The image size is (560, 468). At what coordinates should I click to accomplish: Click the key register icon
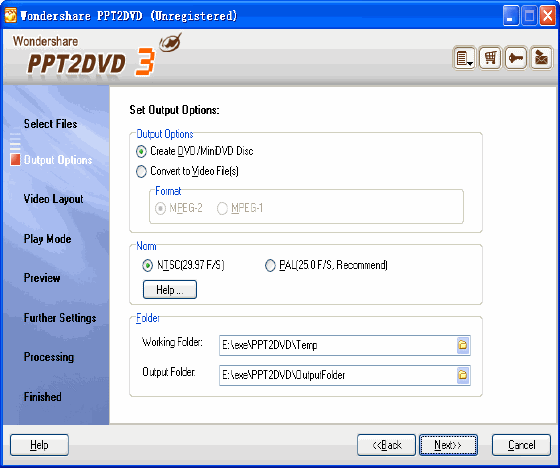point(516,58)
